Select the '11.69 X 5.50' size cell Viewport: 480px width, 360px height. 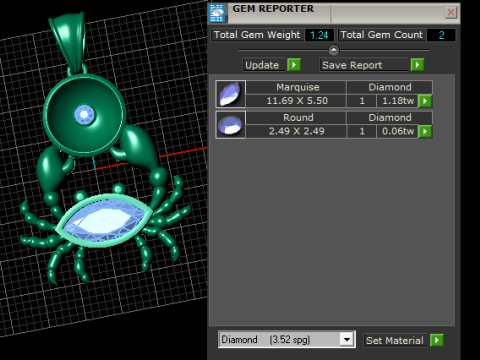click(296, 101)
